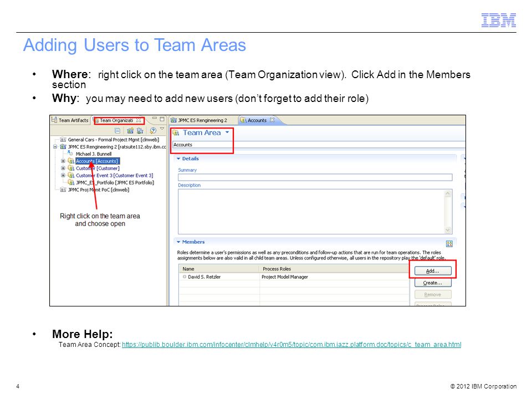Viewport: 532px width, 399px height.
Task: Select JPMC_ES_Portfolio team area
Action: tap(115, 182)
